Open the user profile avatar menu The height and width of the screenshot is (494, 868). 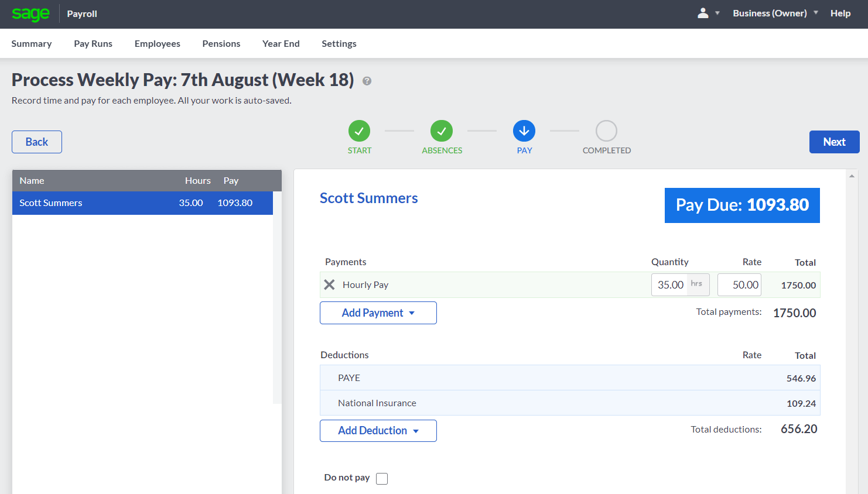click(x=703, y=12)
